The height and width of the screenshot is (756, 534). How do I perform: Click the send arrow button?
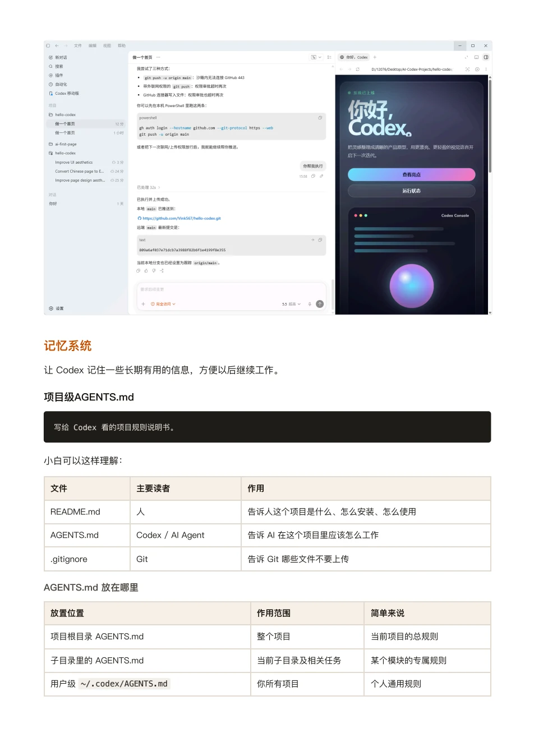coord(320,304)
